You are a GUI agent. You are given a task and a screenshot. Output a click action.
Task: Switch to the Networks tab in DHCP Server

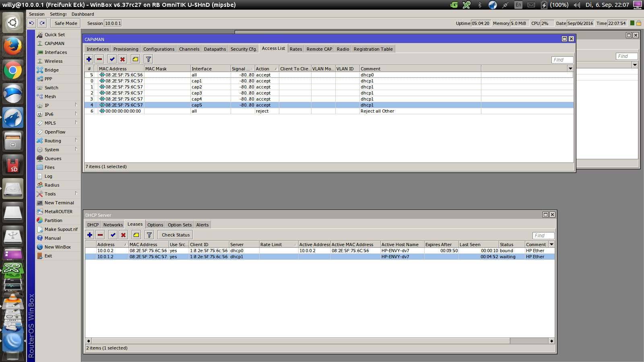tap(113, 225)
